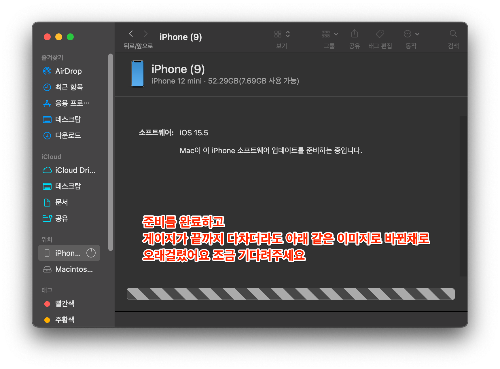Click the edit tags toolbar icon
This screenshot has width=500, height=369.
click(x=380, y=34)
